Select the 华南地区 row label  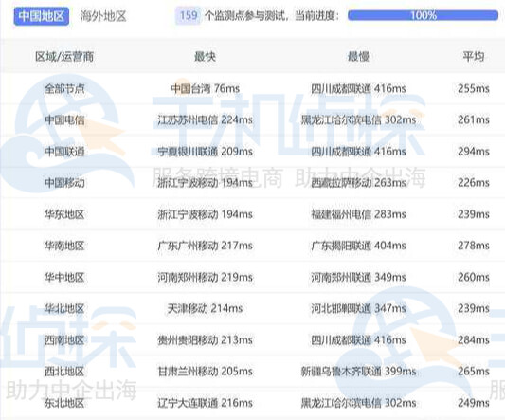[x=64, y=246]
